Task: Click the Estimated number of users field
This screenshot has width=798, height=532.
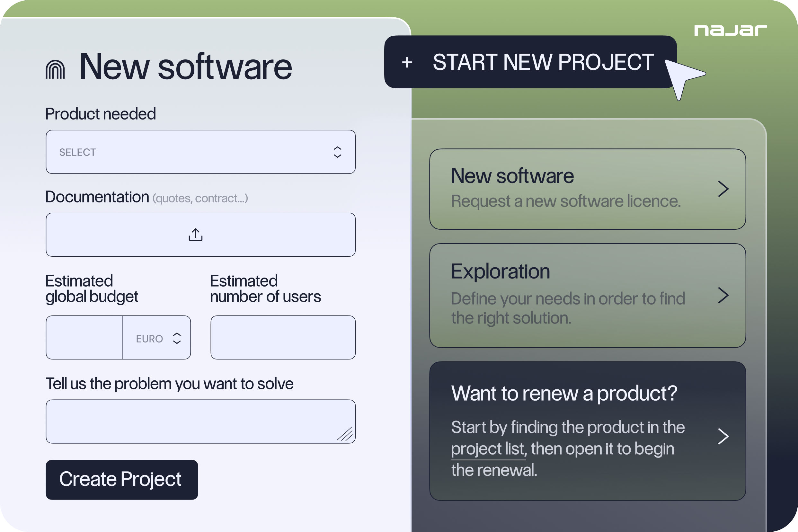Action: click(283, 338)
